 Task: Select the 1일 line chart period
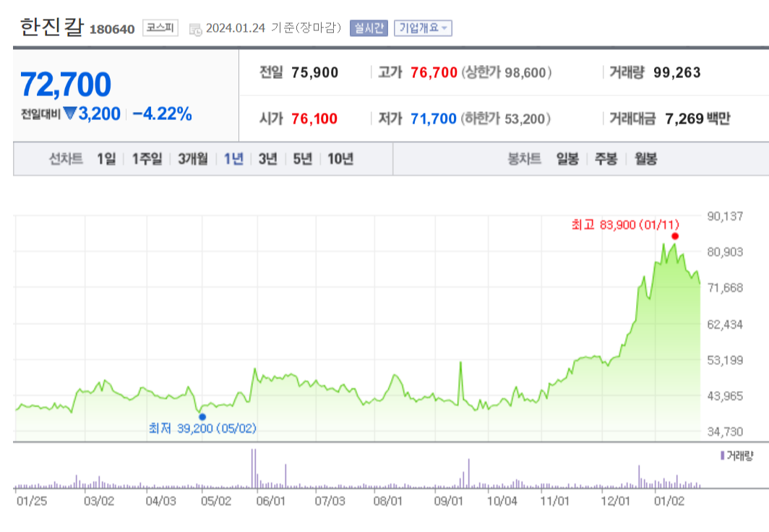[x=106, y=159]
